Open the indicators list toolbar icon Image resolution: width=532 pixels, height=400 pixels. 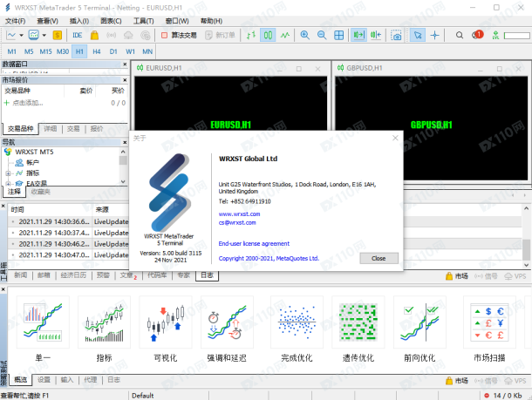point(34,35)
